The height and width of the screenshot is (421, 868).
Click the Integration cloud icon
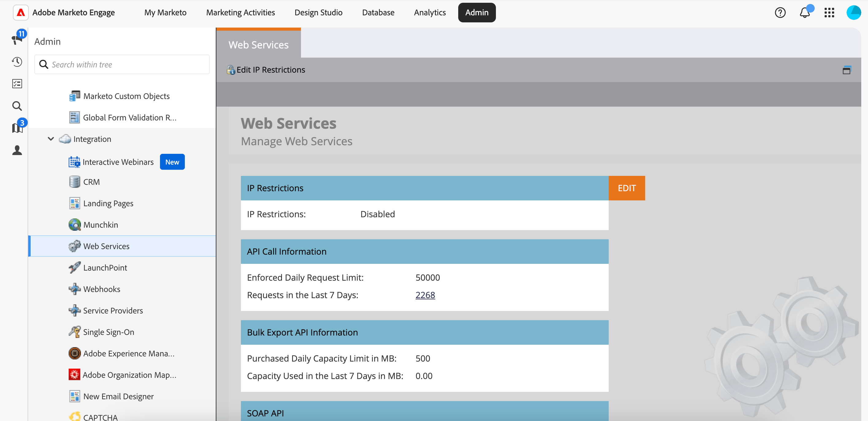tap(65, 139)
